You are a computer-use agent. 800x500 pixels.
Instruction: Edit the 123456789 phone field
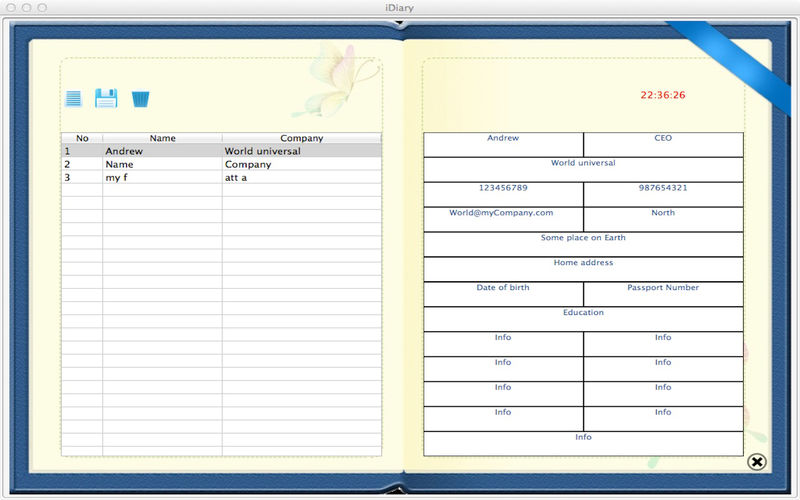(x=503, y=195)
